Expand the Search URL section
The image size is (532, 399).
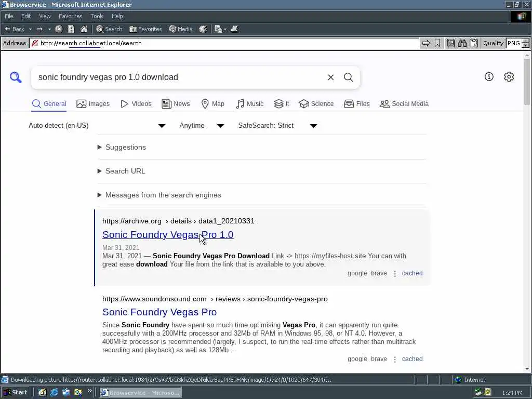122,171
